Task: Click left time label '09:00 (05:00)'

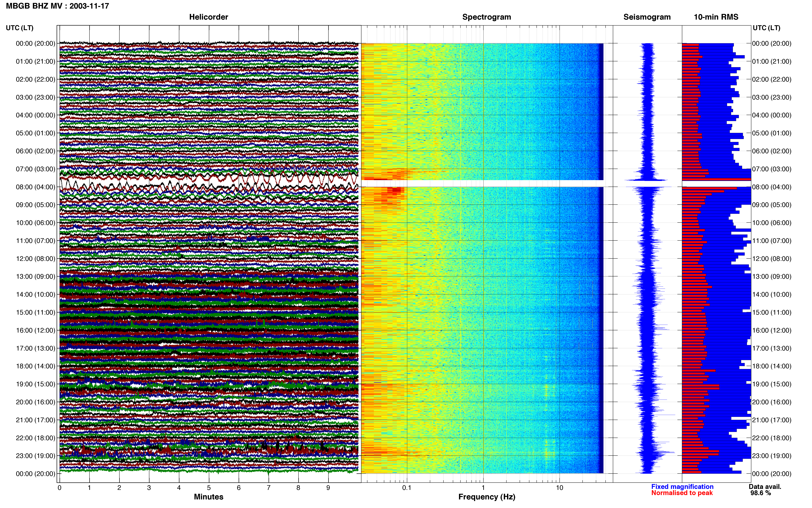Action: tap(36, 205)
